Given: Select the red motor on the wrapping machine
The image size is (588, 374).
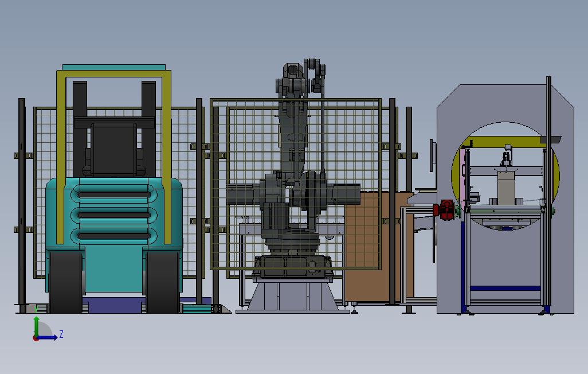Looking at the screenshot, I should [446, 209].
